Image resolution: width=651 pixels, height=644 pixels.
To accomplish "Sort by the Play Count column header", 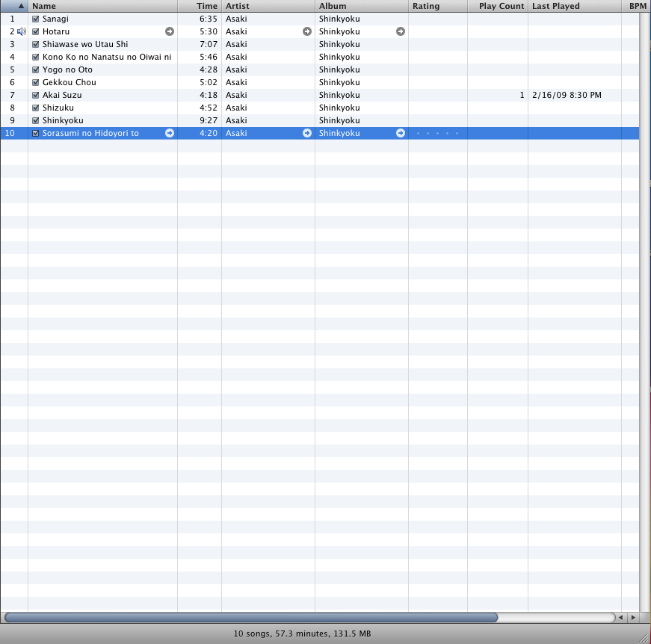I will point(498,6).
